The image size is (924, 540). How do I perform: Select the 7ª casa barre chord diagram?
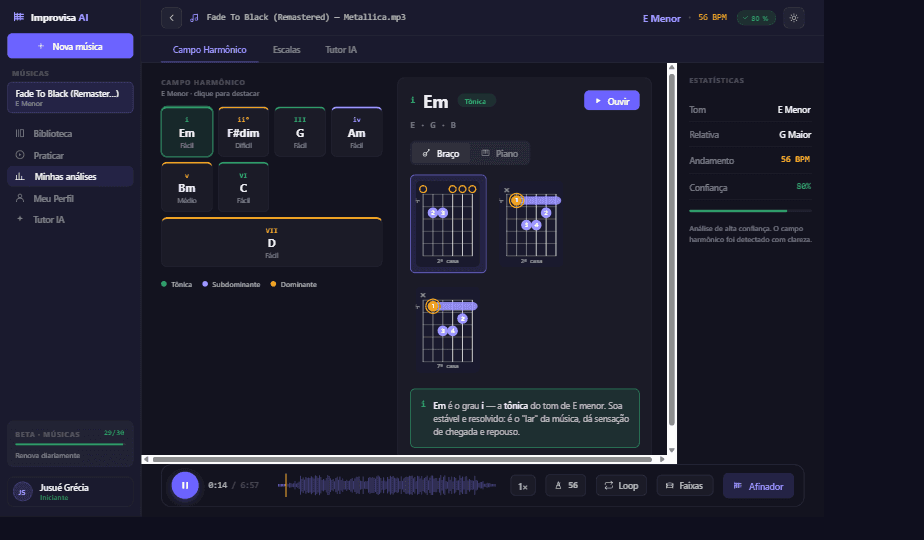click(x=448, y=329)
